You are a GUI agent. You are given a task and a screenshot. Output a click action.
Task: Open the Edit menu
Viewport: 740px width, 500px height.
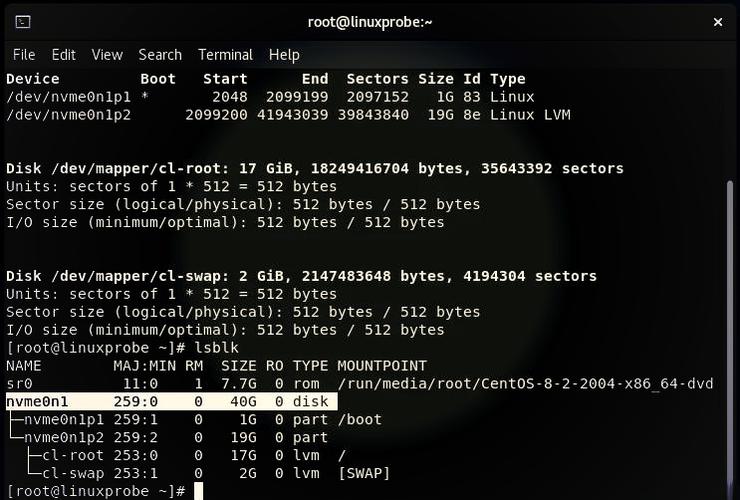coord(64,55)
